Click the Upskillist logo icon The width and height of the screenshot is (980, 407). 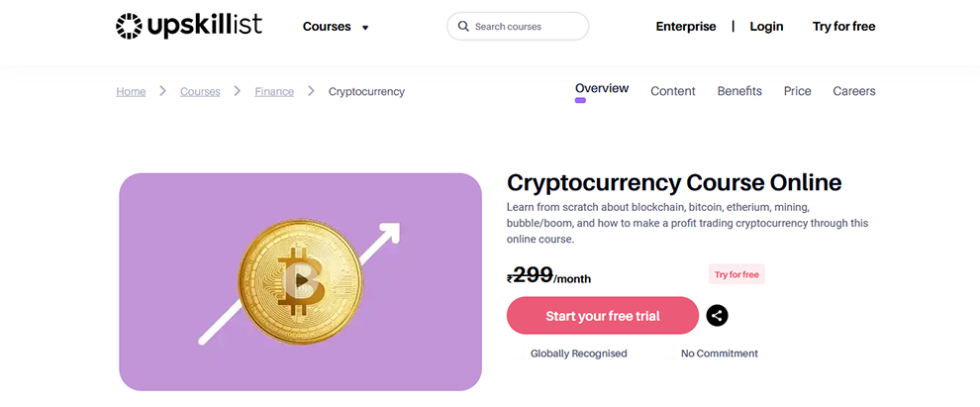130,27
